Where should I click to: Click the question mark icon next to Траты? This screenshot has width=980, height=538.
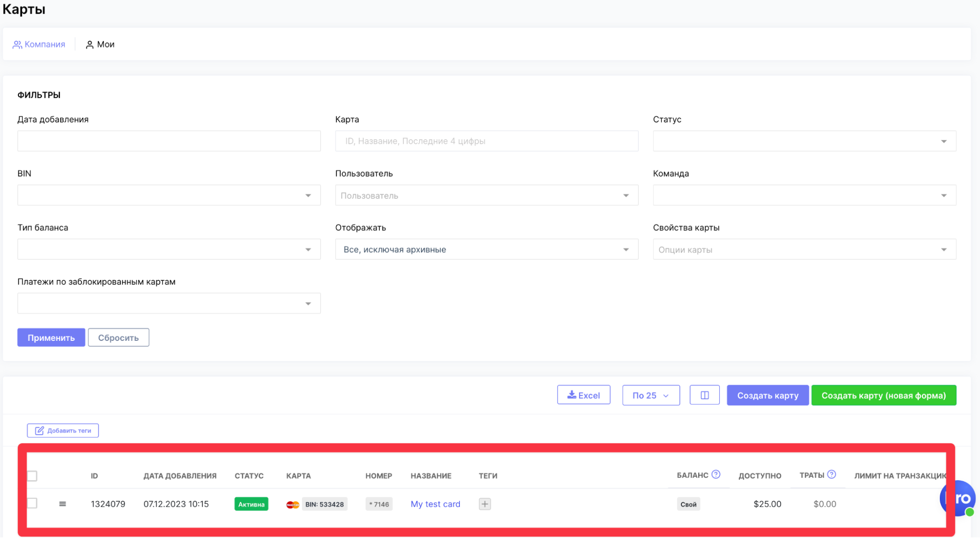point(831,475)
